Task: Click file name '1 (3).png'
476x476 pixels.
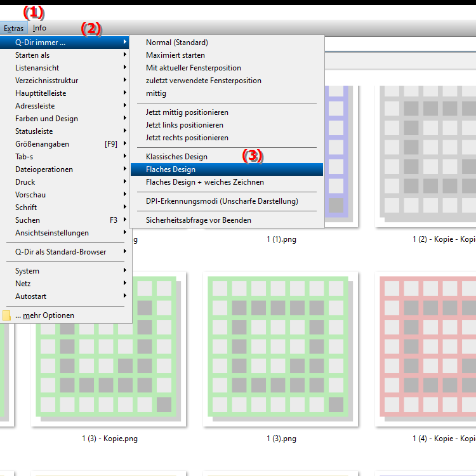Action: pos(281,439)
